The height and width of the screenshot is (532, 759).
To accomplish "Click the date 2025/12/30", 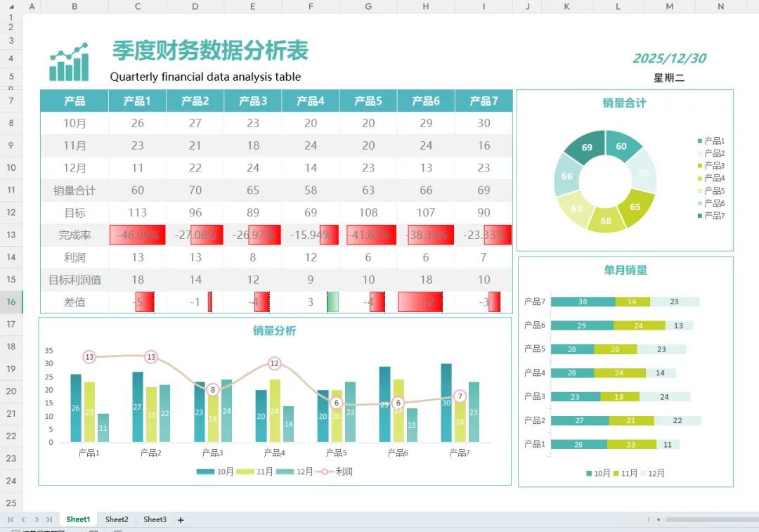I will (670, 58).
